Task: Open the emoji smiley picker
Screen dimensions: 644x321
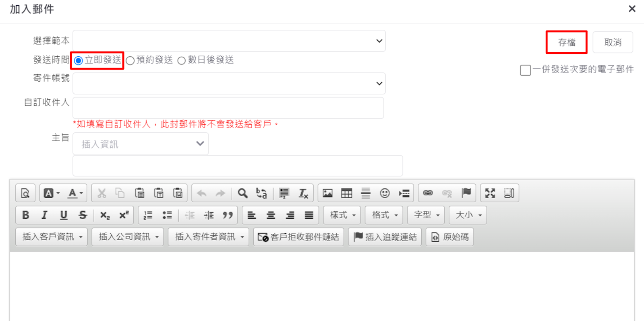Action: click(x=385, y=193)
